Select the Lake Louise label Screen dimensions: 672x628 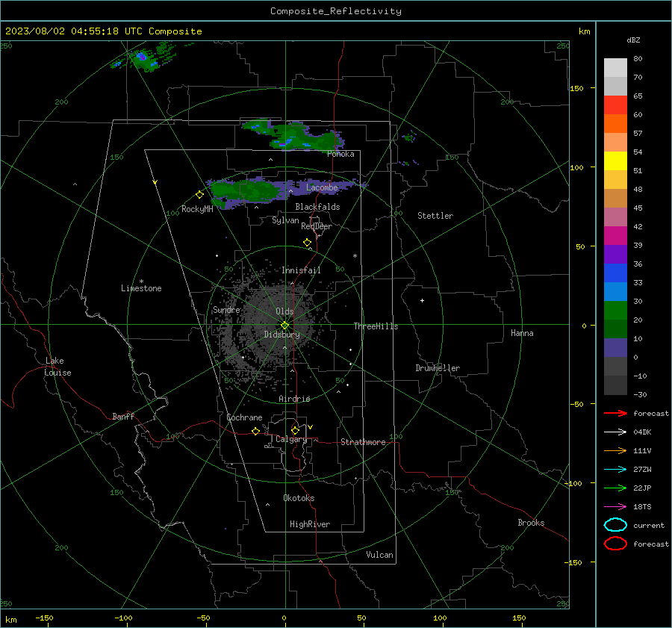(57, 367)
